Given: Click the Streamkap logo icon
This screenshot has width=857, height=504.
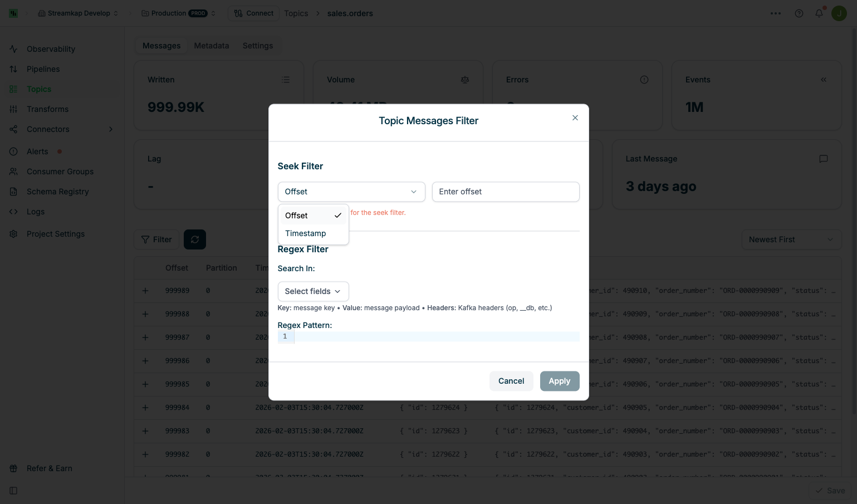Looking at the screenshot, I should (13, 13).
